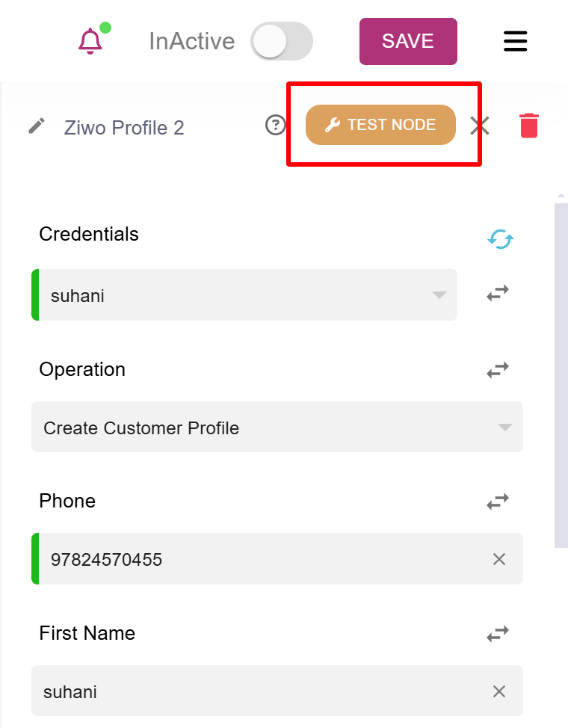Clear the Phone number field
Viewport: 568px width, 728px height.
click(498, 559)
